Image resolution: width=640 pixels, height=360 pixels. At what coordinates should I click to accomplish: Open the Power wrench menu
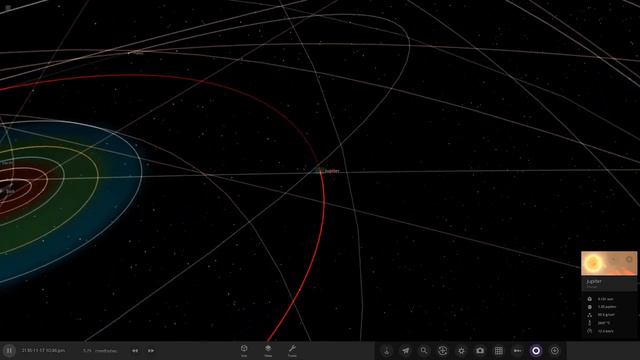point(292,350)
